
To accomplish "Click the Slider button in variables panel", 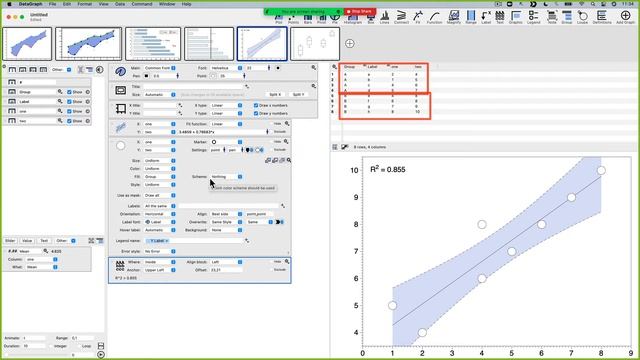I will [10, 241].
